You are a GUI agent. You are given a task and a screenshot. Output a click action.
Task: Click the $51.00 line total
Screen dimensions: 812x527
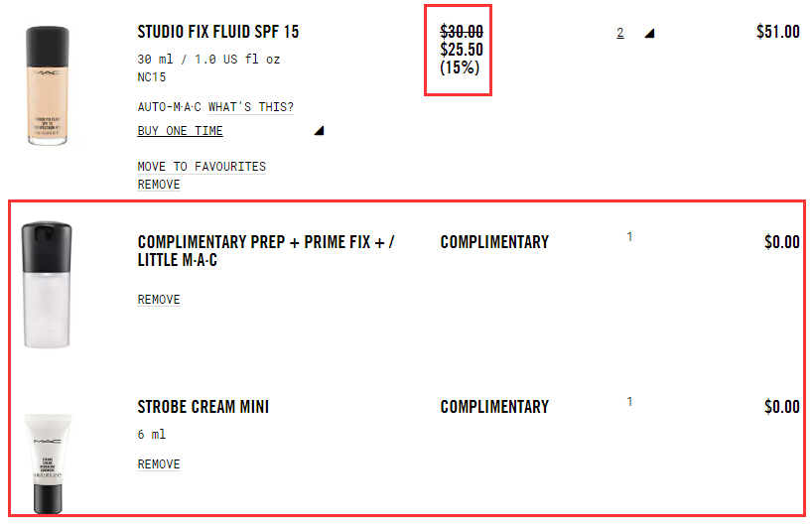[777, 32]
